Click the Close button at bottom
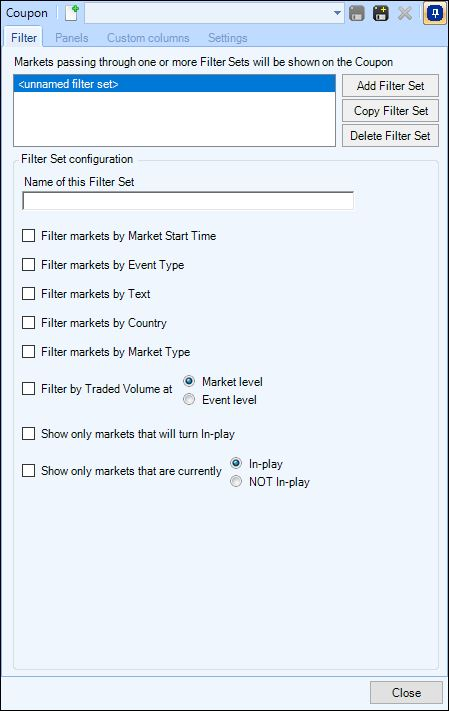449x711 pixels. pyautogui.click(x=406, y=692)
